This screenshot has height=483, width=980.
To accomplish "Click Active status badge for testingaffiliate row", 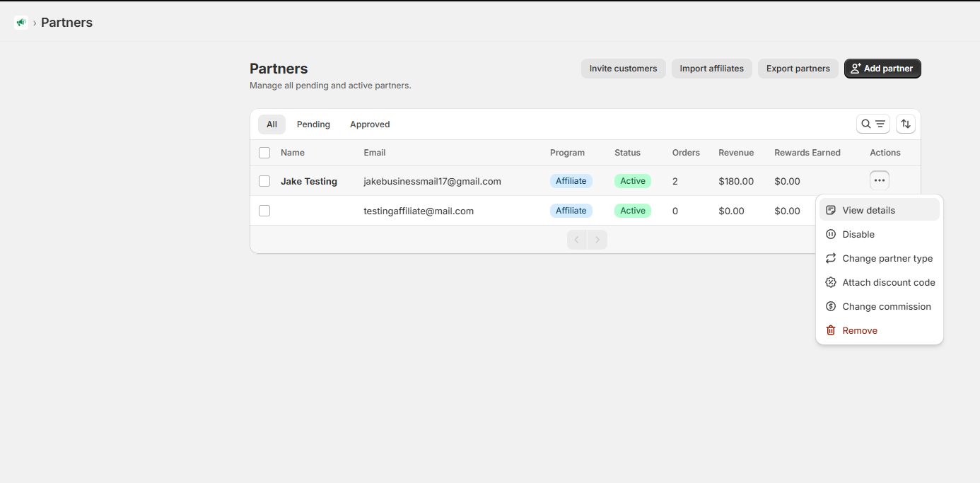I will [633, 211].
